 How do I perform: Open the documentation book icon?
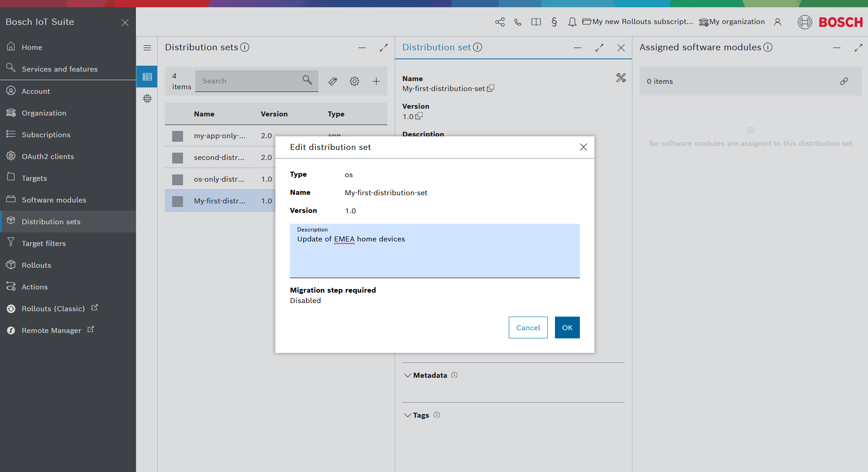pos(536,22)
